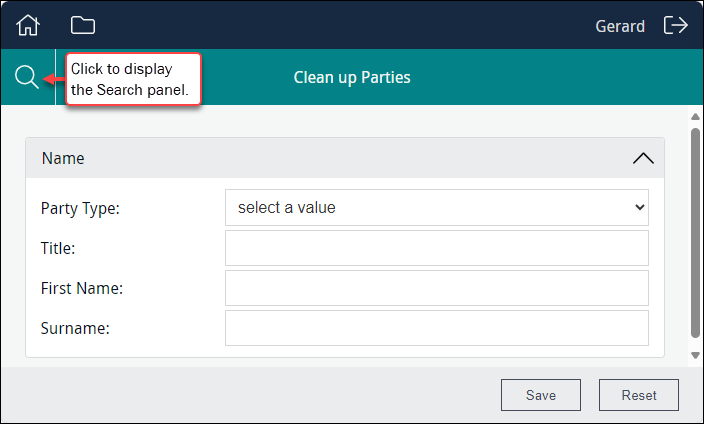This screenshot has height=424, width=704.
Task: Click the vertical scrollbar thumb
Action: click(x=695, y=230)
